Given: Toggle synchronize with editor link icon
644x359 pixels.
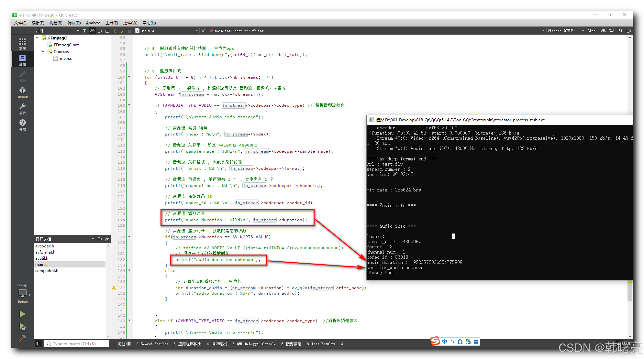Looking at the screenshot, I should tap(92, 31).
